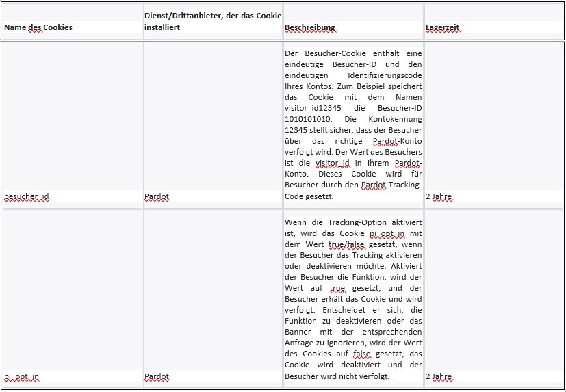Click "2 Jahre" in the besucher_id row
The height and width of the screenshot is (392, 566).
[x=439, y=196]
